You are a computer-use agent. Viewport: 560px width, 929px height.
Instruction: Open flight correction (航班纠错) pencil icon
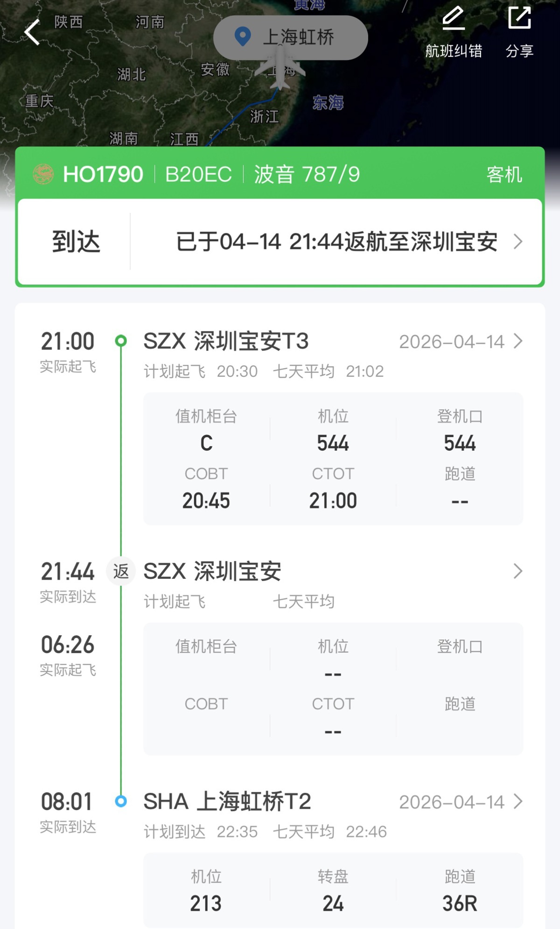pos(453,19)
